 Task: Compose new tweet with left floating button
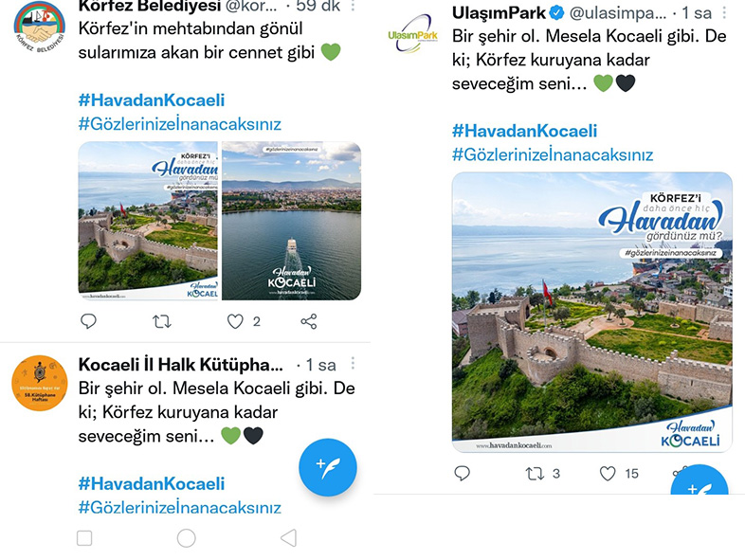coord(327,467)
